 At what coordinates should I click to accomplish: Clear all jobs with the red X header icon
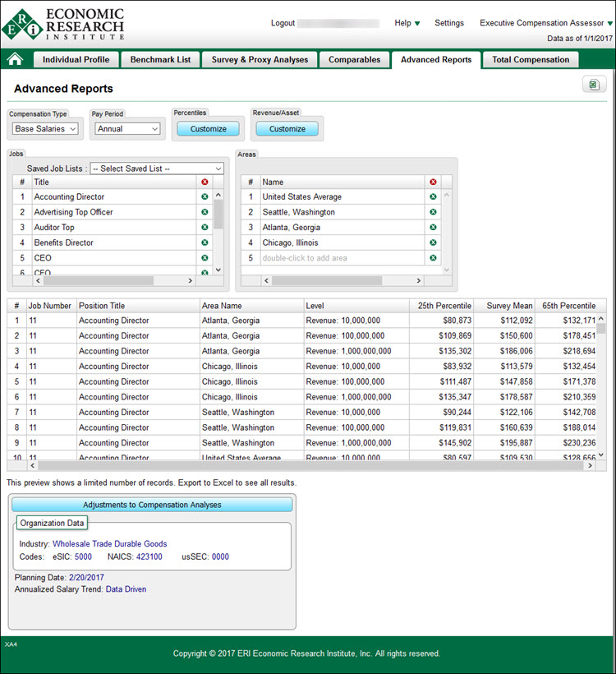point(205,182)
